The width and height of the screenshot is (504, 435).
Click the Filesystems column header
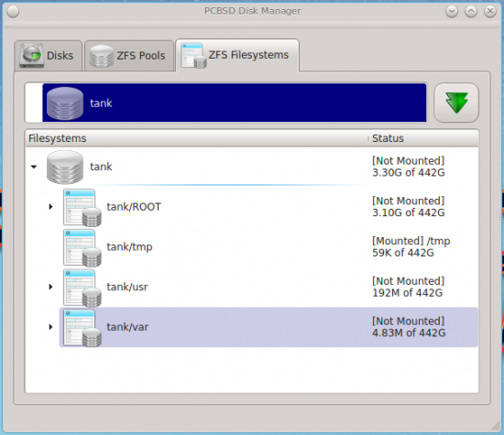coord(197,138)
